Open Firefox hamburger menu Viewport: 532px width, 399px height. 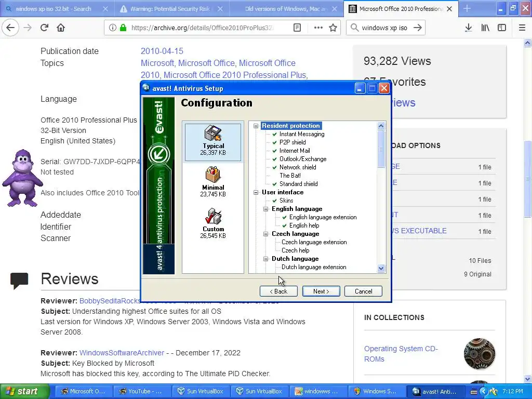522,28
